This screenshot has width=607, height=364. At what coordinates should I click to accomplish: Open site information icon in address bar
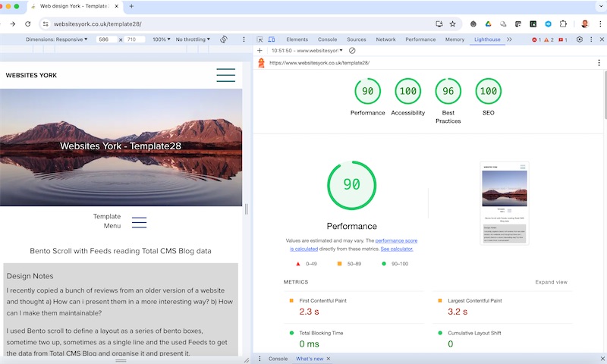click(46, 24)
